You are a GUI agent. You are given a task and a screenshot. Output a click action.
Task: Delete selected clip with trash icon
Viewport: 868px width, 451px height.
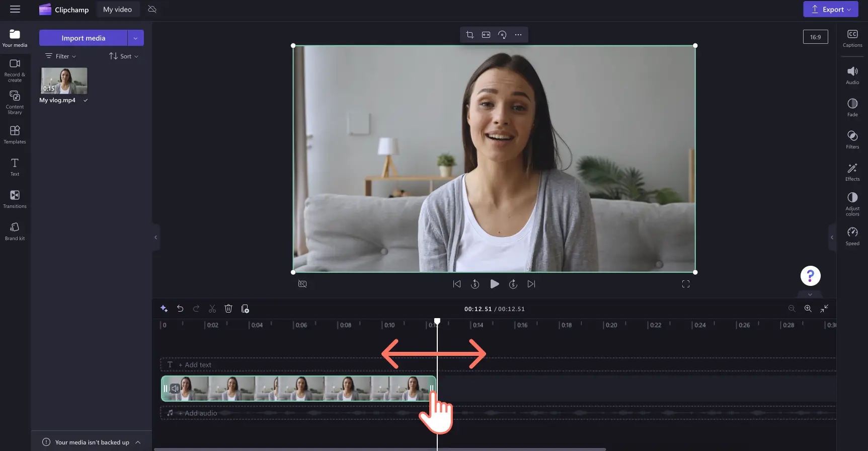[228, 309]
